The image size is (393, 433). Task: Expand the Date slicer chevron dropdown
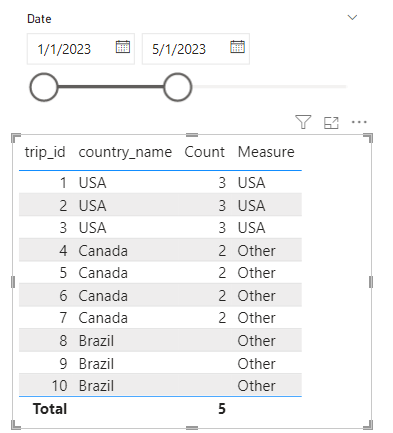coord(352,17)
